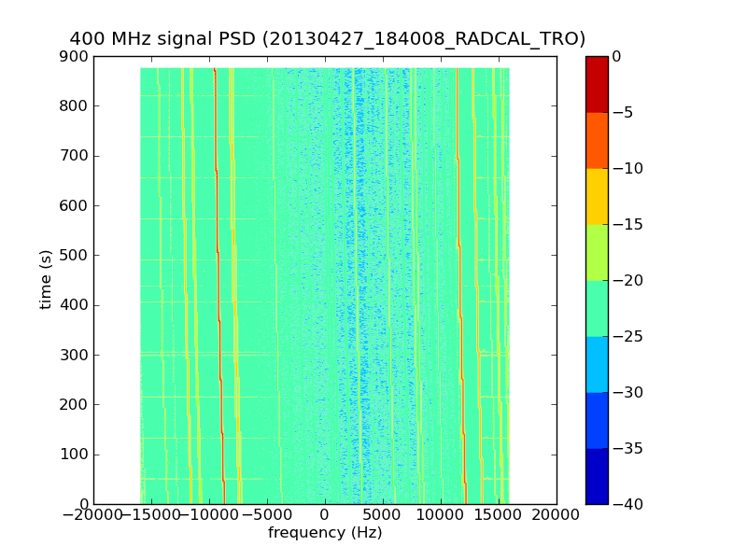Click the red signal line near 12000 Hz
Viewport: 747px width, 560px height.
[460, 286]
